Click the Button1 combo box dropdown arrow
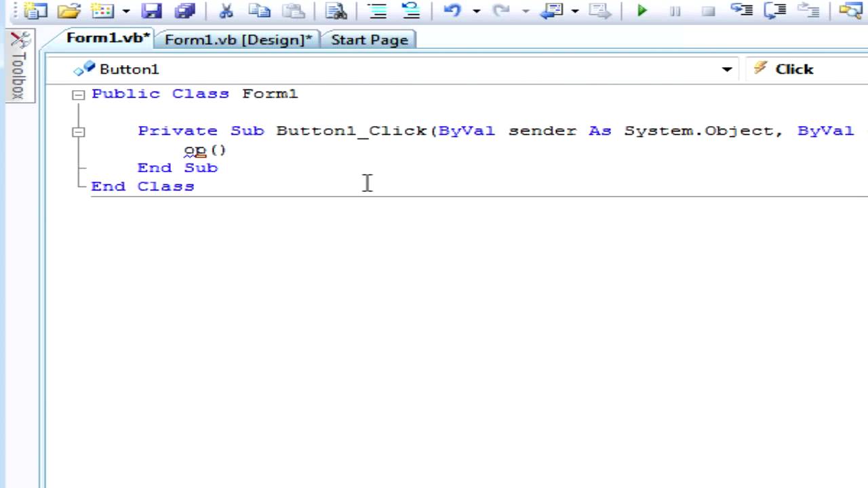Viewport: 868px width, 488px height. click(x=727, y=69)
